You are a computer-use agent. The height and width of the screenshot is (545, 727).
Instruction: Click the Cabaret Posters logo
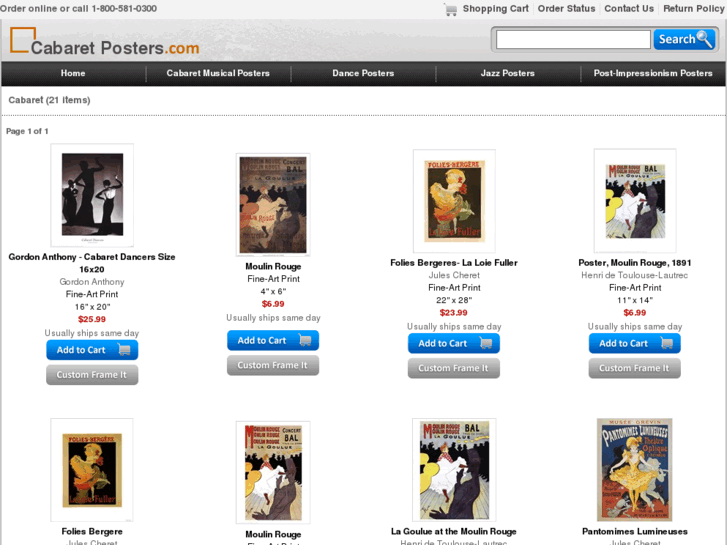[x=104, y=41]
